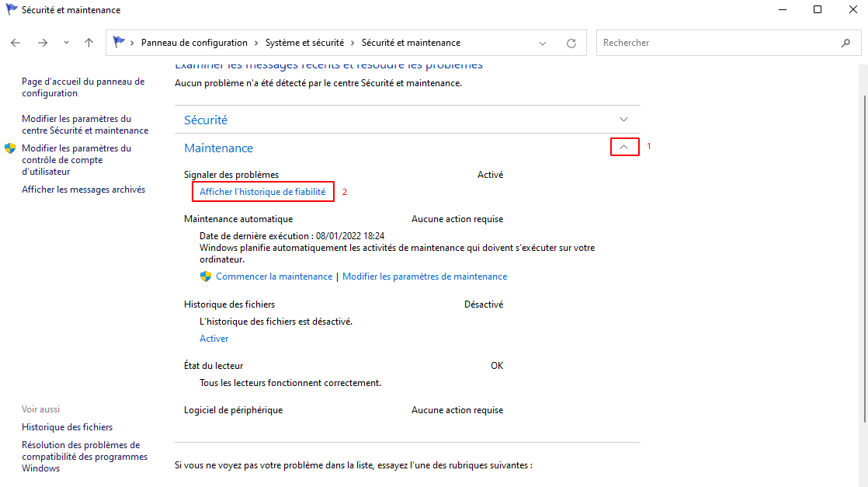Open Modifier les paramètres de maintenance
This screenshot has height=487, width=868.
(x=425, y=277)
